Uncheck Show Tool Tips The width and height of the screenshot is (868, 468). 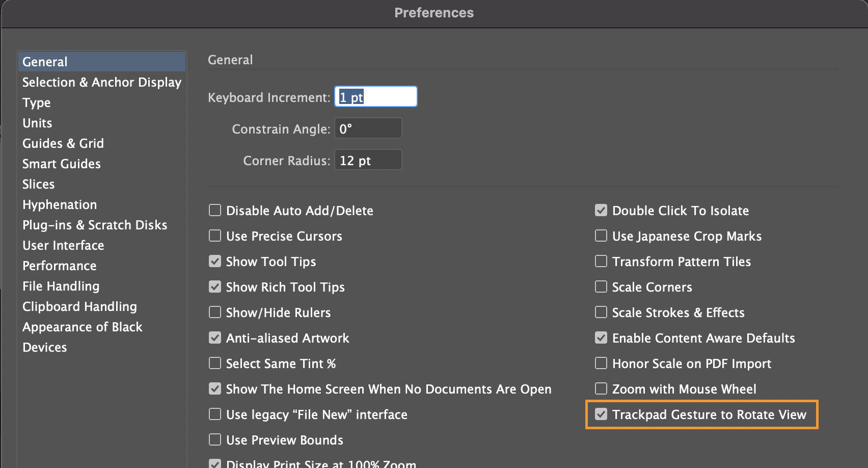pyautogui.click(x=215, y=261)
